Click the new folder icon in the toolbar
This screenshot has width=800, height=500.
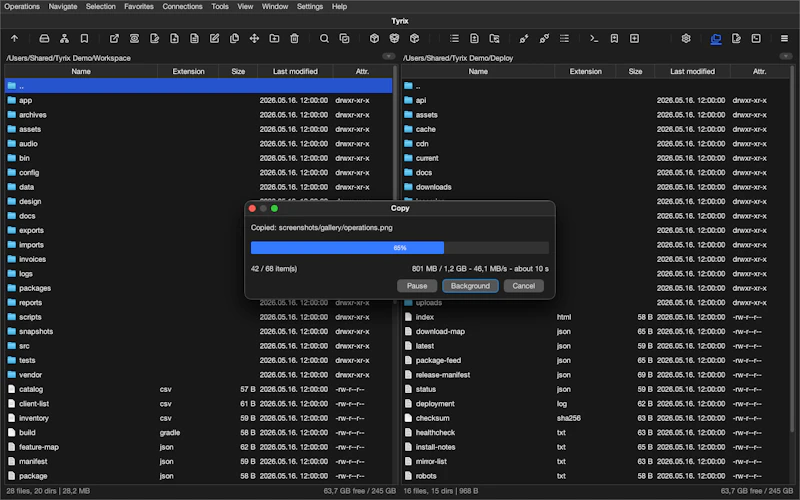[x=274, y=38]
